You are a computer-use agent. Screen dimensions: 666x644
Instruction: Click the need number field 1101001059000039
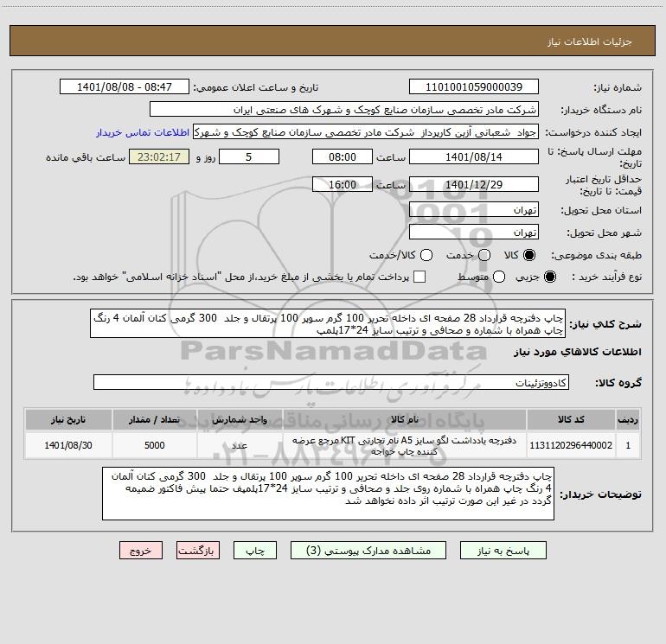474,86
